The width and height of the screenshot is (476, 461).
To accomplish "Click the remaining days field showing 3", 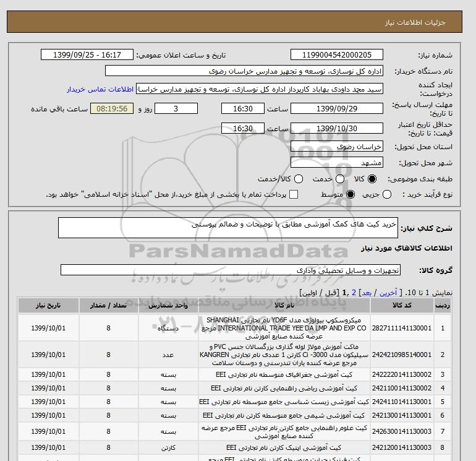I will 176,108.
